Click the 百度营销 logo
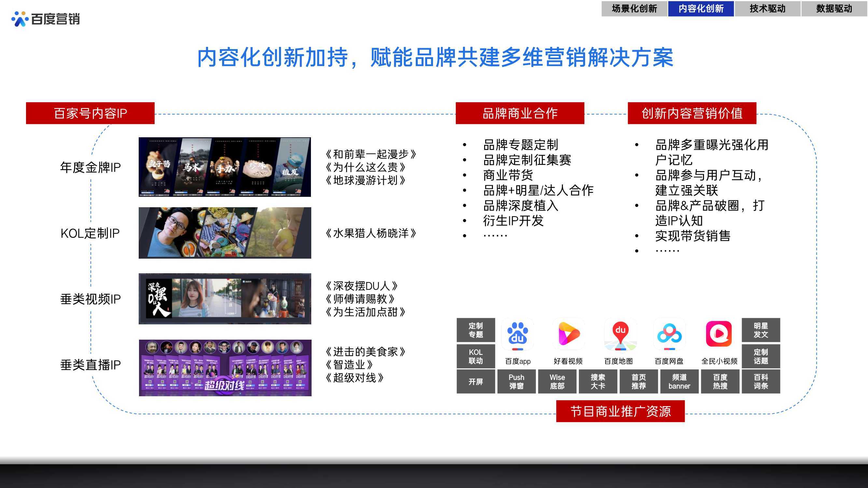This screenshot has width=868, height=488. point(46,19)
